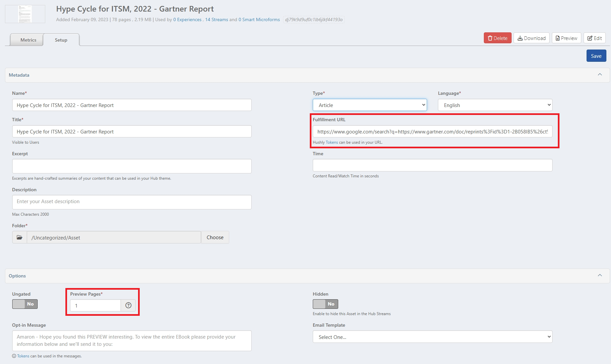Toggle the Ungated switch
This screenshot has height=364, width=611.
click(25, 304)
